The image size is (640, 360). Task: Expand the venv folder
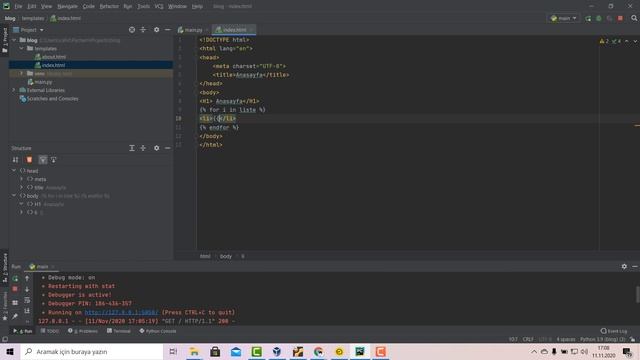tap(22, 73)
